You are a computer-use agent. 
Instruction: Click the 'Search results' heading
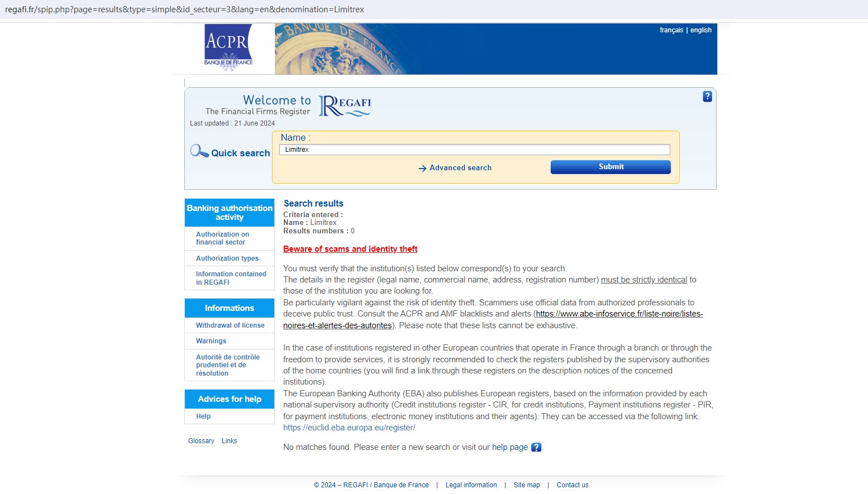tap(313, 204)
